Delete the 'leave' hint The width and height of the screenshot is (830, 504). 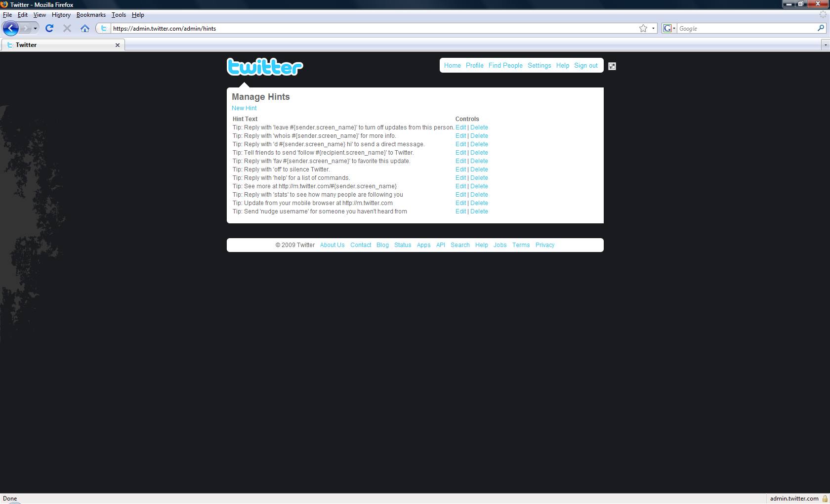coord(479,127)
